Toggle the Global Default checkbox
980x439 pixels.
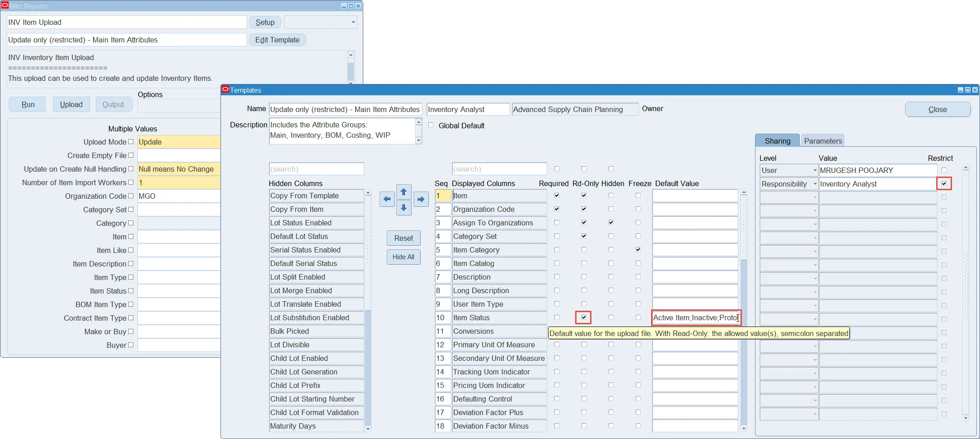431,125
